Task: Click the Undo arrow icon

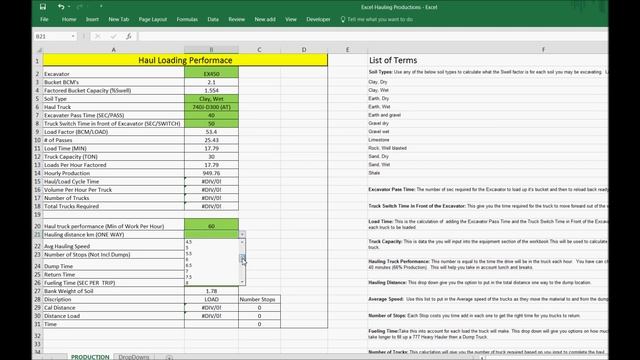Action: [60, 7]
